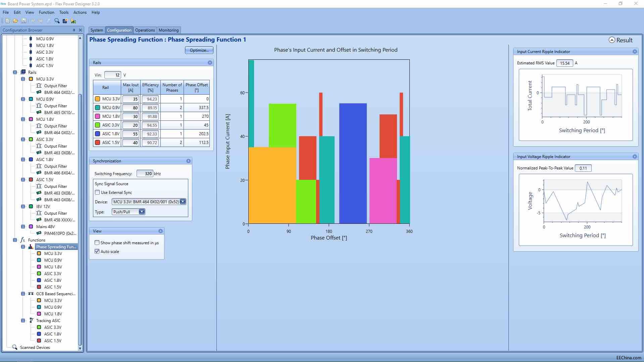The width and height of the screenshot is (644, 362).
Task: Switch to the Monitoring tab
Action: (x=168, y=30)
